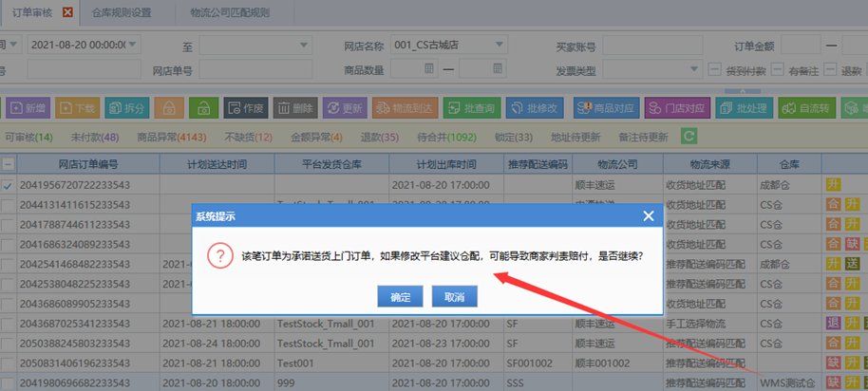Switch to the 订单审核 tab
Screen dimensions: 868x391
(x=32, y=12)
